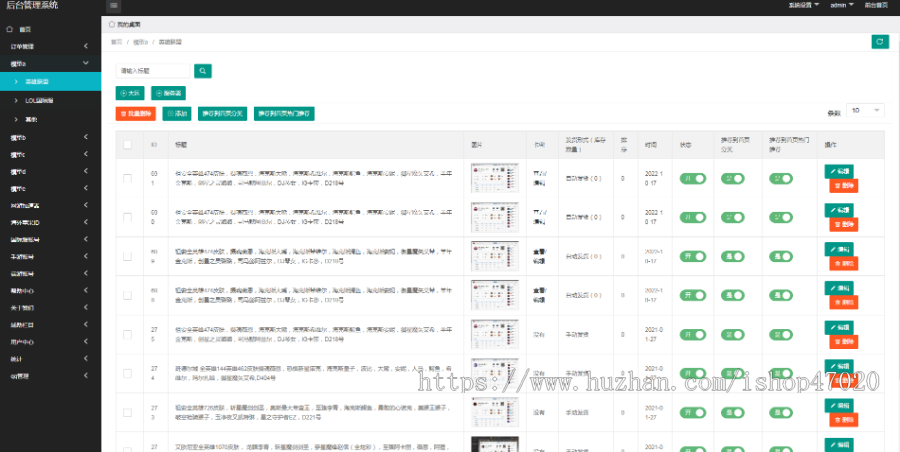Click the home icon beside 首页 in sidebar
This screenshot has width=900, height=452.
(9, 29)
